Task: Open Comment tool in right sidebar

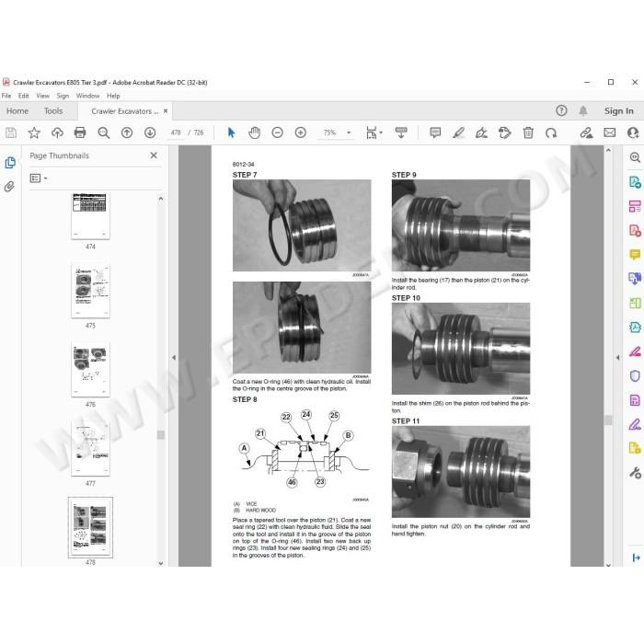Action: tap(635, 255)
